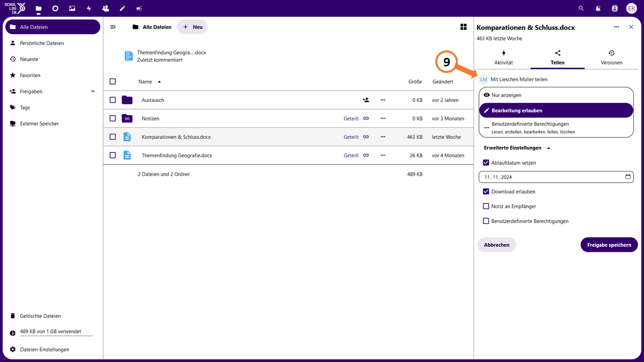The width and height of the screenshot is (644, 362).
Task: Open the Photos app icon in top bar
Action: coord(72,9)
